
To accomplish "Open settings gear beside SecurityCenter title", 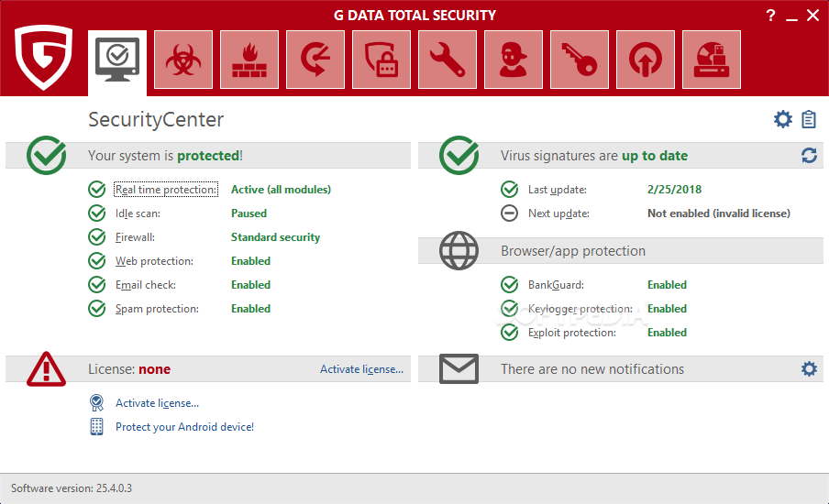I will pyautogui.click(x=783, y=119).
